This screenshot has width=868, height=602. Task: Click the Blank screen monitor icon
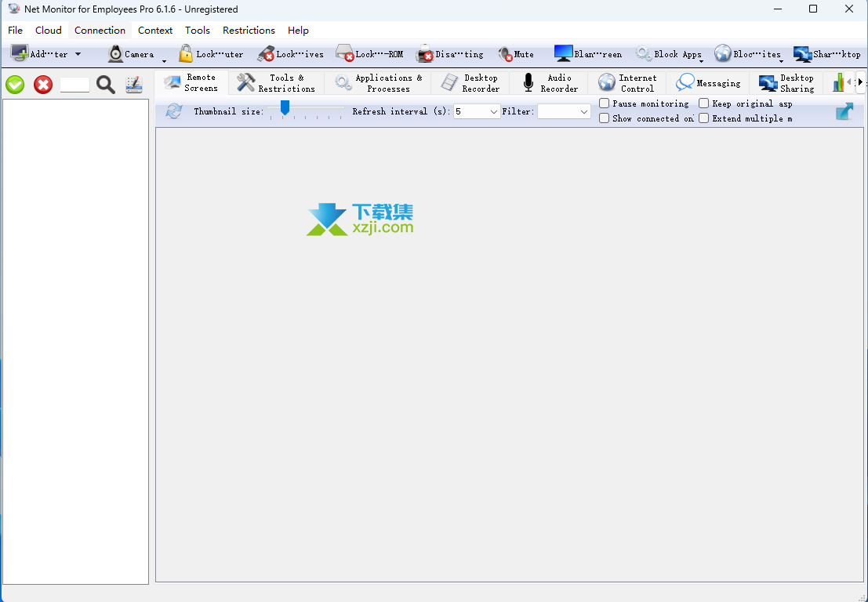tap(563, 53)
